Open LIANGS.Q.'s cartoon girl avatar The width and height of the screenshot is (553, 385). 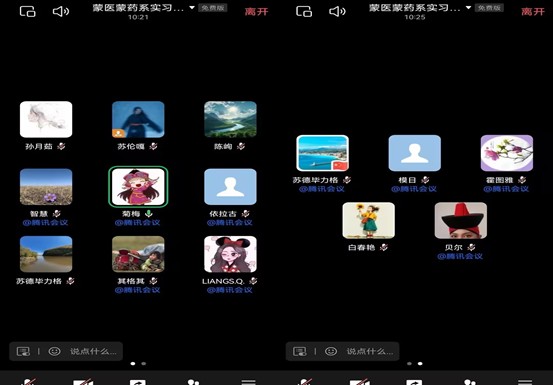[230, 254]
